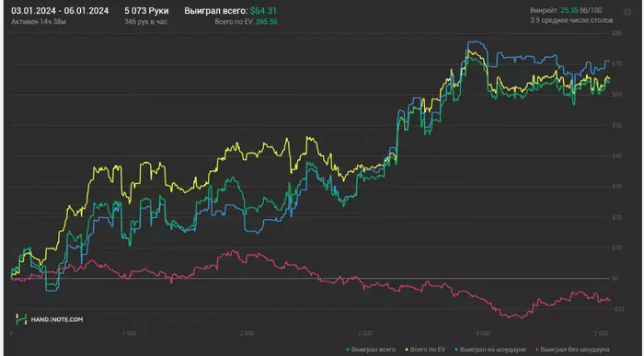Click the 4 000 hands axis marker
This screenshot has height=356, width=644.
coord(483,333)
